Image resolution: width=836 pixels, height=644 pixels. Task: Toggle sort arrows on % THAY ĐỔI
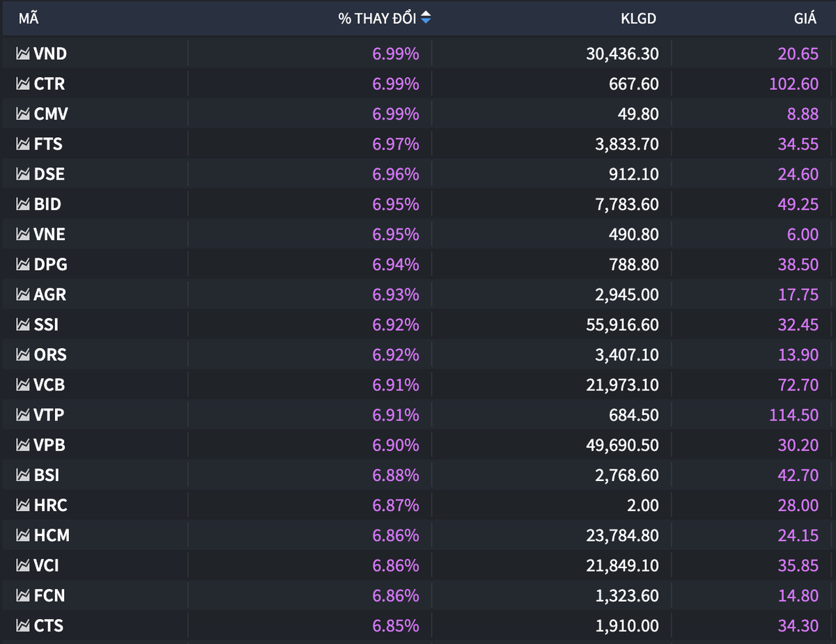point(426,19)
